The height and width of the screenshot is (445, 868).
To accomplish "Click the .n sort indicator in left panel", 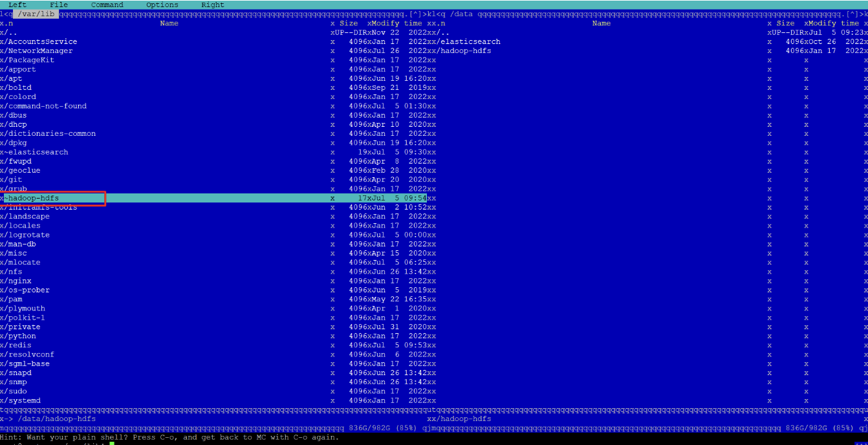I will coord(8,23).
